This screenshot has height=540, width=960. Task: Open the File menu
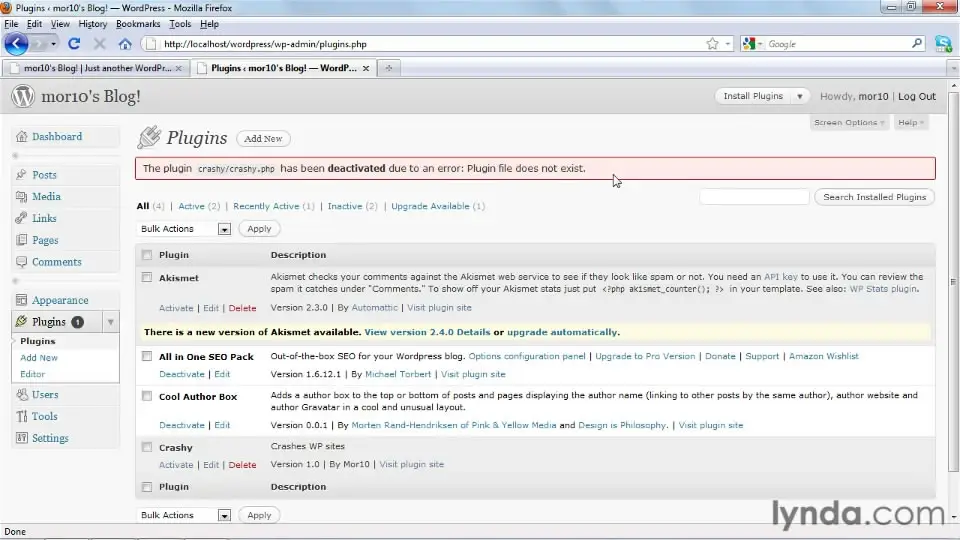[11, 24]
